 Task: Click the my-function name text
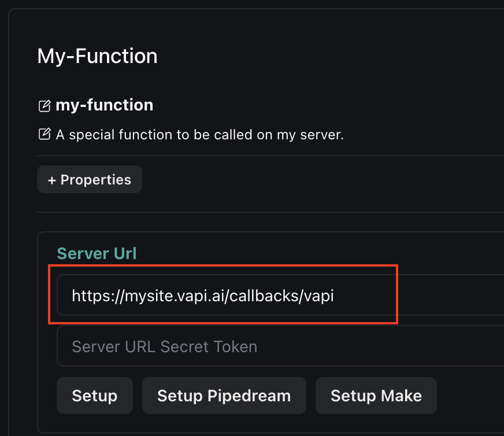(x=104, y=105)
